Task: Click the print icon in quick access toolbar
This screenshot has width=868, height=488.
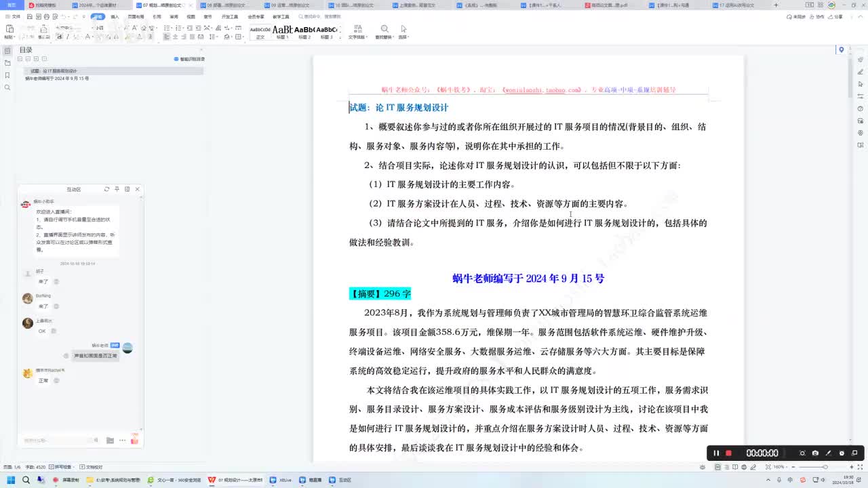Action: (x=45, y=16)
